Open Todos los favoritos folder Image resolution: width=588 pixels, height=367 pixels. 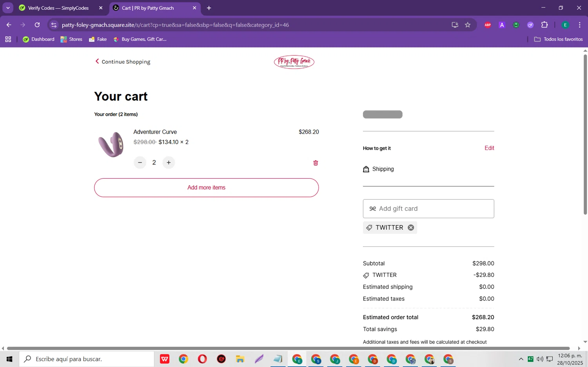pyautogui.click(x=558, y=39)
